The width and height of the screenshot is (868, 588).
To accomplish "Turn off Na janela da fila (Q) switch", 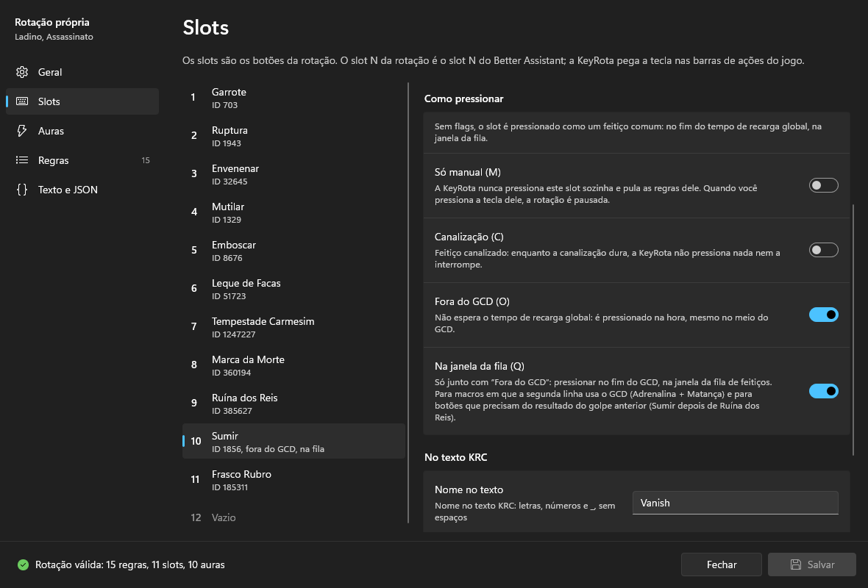I will tap(823, 391).
